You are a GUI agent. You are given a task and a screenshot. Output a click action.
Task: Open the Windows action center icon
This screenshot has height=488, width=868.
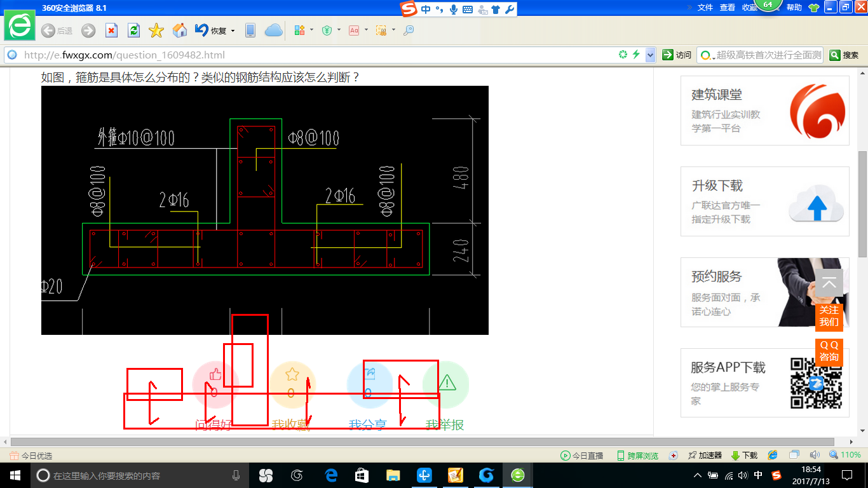(847, 475)
